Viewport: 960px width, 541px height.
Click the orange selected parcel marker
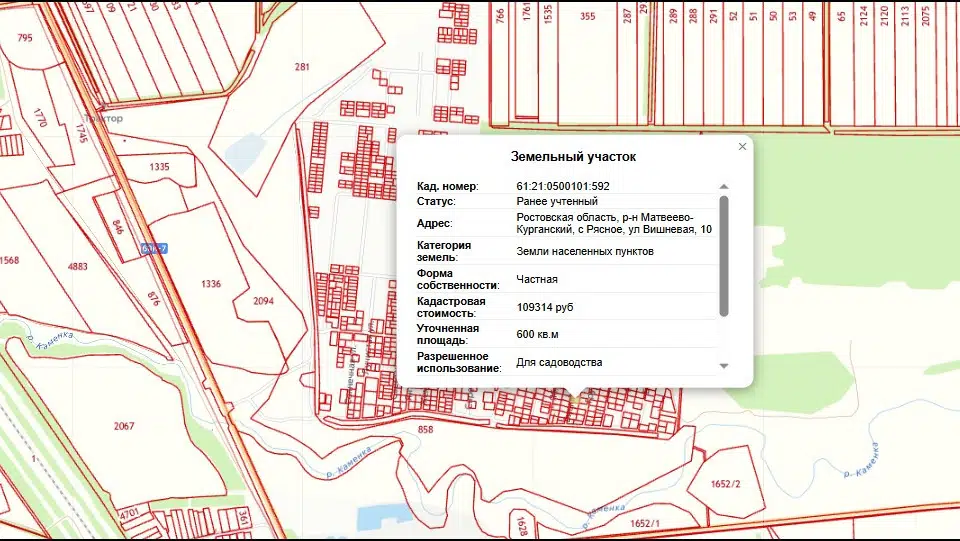coord(574,400)
